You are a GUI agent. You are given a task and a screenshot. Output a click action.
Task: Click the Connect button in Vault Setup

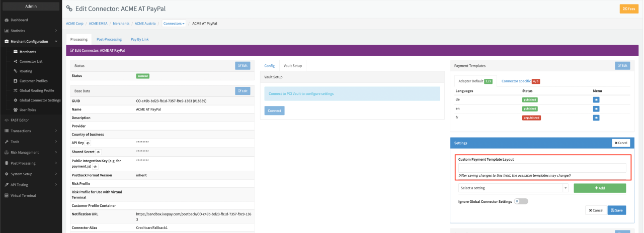274,110
